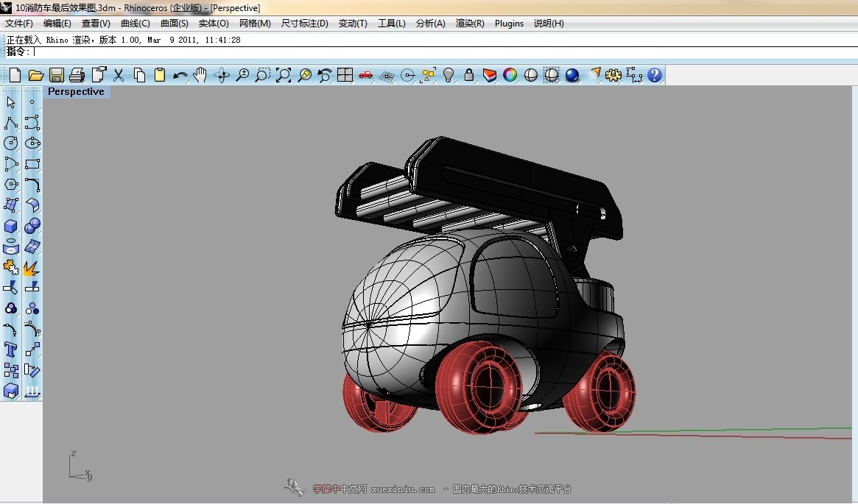Screen dimensions: 858x504
Task: Open the 尺寸标注(D) menu
Action: click(x=305, y=24)
